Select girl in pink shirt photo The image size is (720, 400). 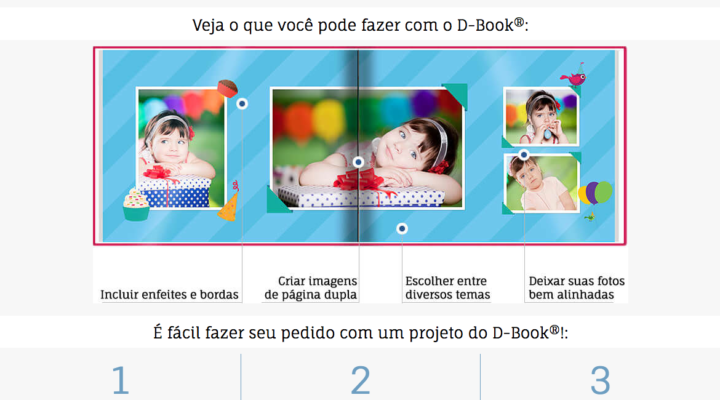pyautogui.click(x=542, y=183)
